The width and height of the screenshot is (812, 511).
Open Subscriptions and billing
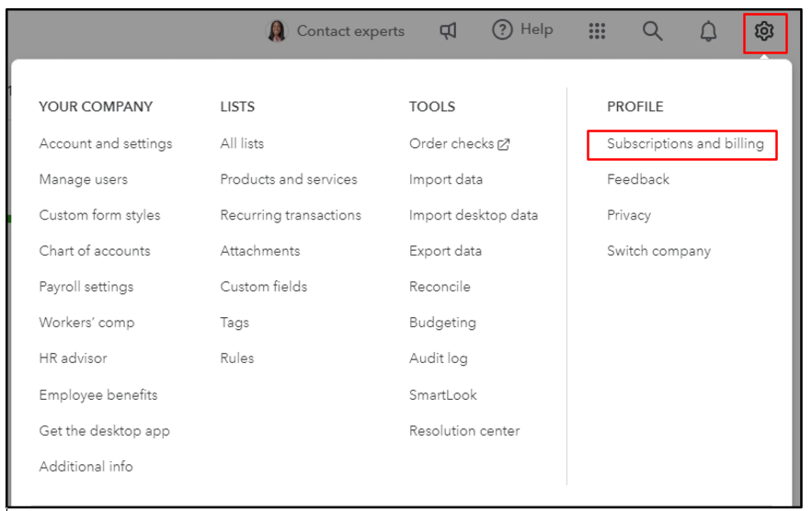(x=685, y=143)
